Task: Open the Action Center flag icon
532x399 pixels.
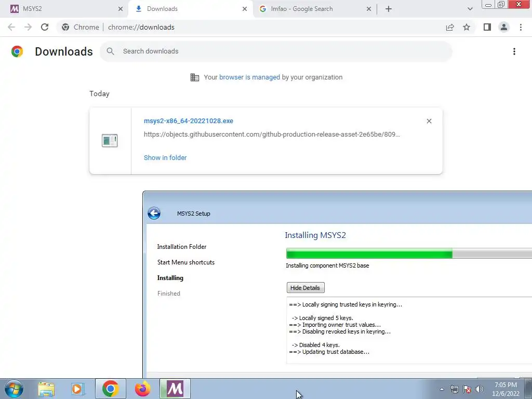Action: click(467, 389)
